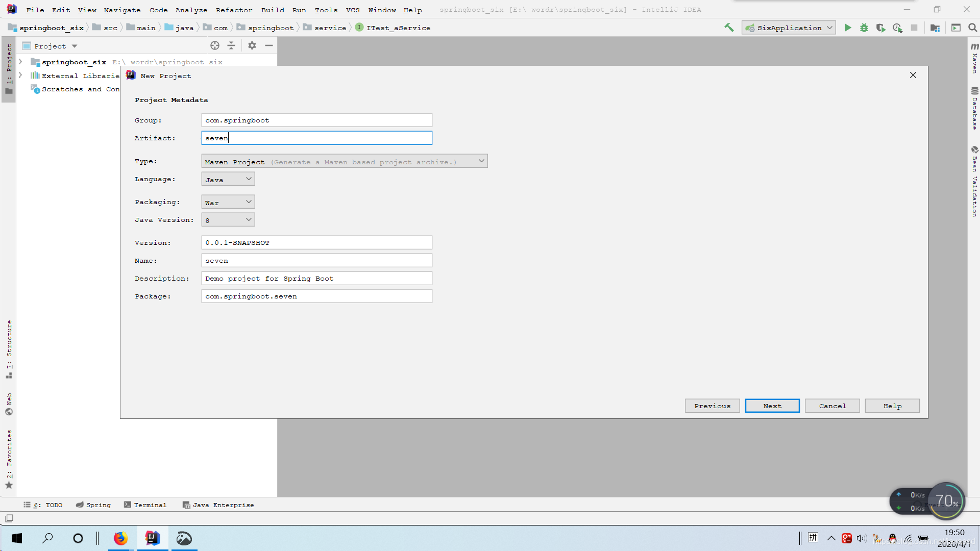Click the Group input field

pos(316,120)
